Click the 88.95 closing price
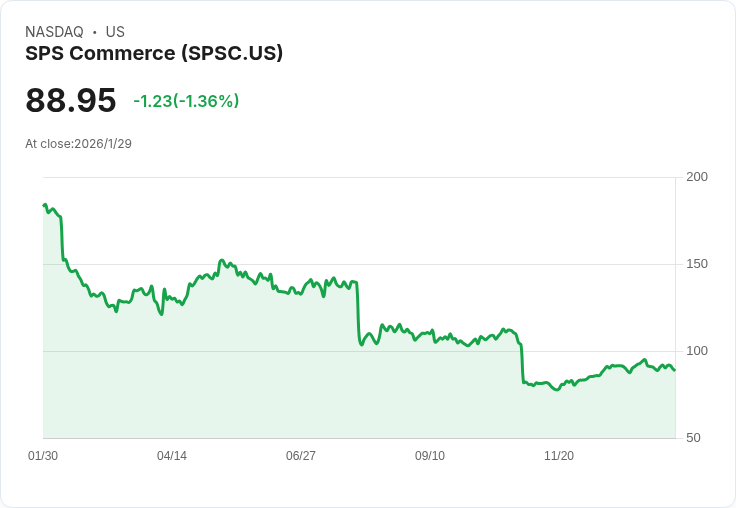The height and width of the screenshot is (508, 736). (x=70, y=100)
